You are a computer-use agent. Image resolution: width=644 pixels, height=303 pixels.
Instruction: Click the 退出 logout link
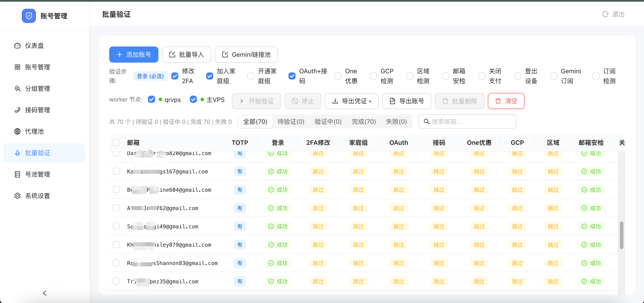point(613,14)
